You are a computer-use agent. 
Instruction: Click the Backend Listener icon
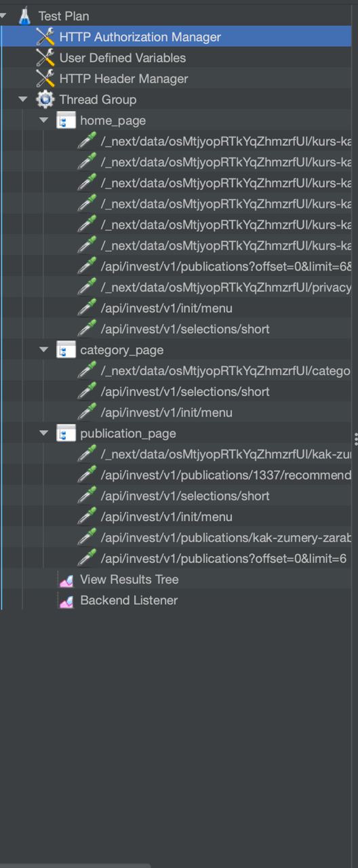pos(66,601)
